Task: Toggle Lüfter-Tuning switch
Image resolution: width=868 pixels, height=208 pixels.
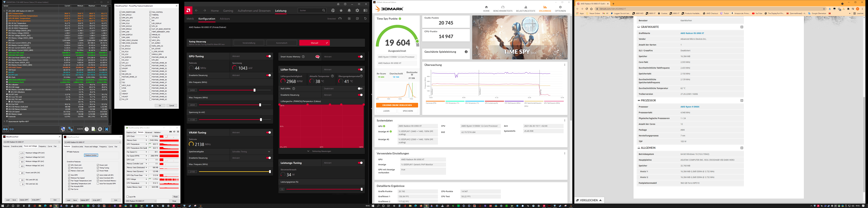Action: coord(360,69)
